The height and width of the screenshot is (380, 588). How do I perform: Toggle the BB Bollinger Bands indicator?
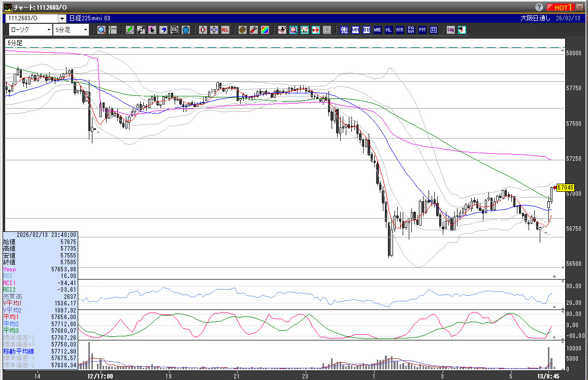pos(367,30)
